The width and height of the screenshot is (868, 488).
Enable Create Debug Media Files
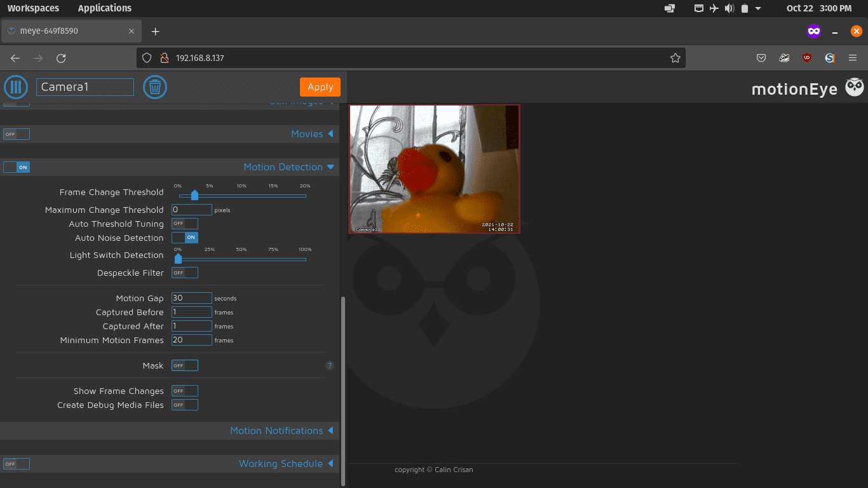[x=185, y=405]
